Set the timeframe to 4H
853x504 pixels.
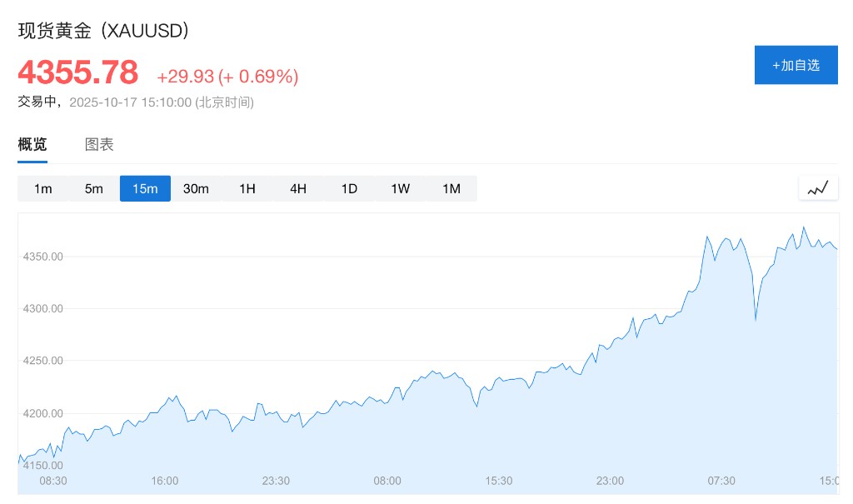298,188
